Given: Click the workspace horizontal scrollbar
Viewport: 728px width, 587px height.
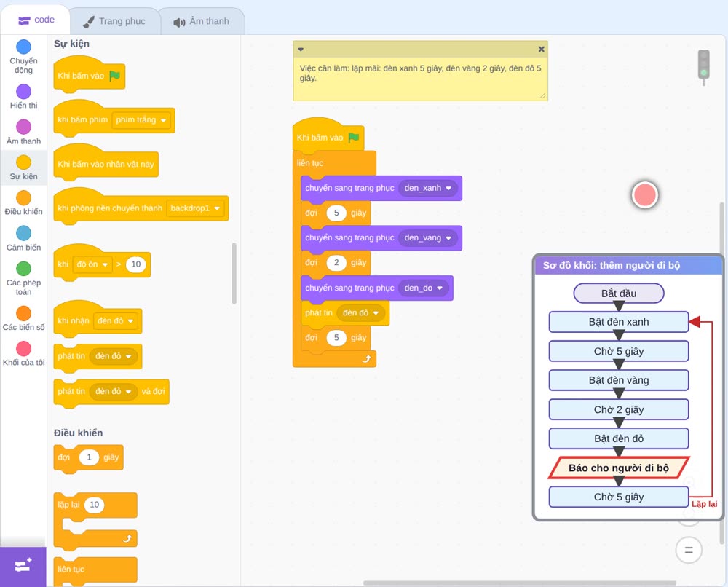Looking at the screenshot, I should pos(520,583).
